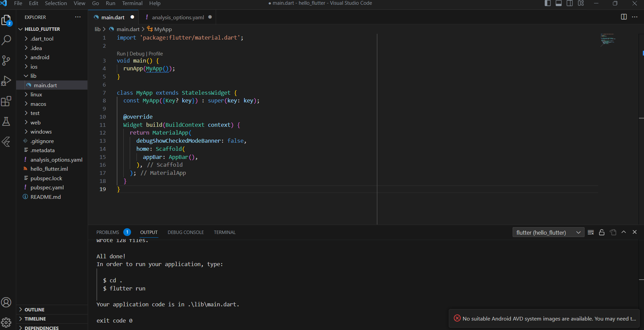Toggle bottom panel visibility
The width and height of the screenshot is (644, 330).
(559, 3)
